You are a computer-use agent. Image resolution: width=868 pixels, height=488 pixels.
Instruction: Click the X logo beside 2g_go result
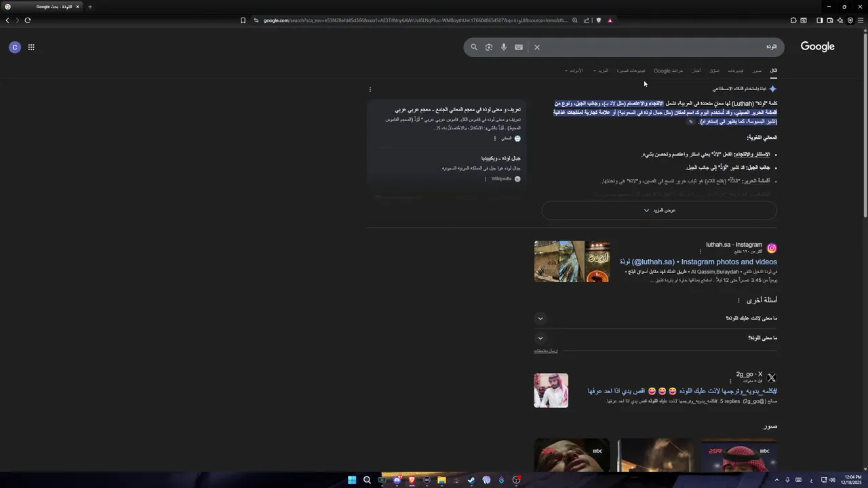click(772, 378)
